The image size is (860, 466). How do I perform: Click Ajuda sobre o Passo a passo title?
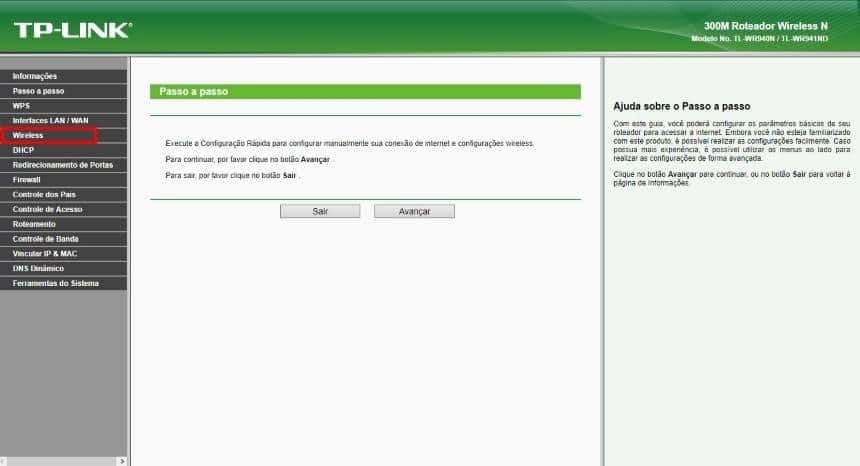point(682,106)
